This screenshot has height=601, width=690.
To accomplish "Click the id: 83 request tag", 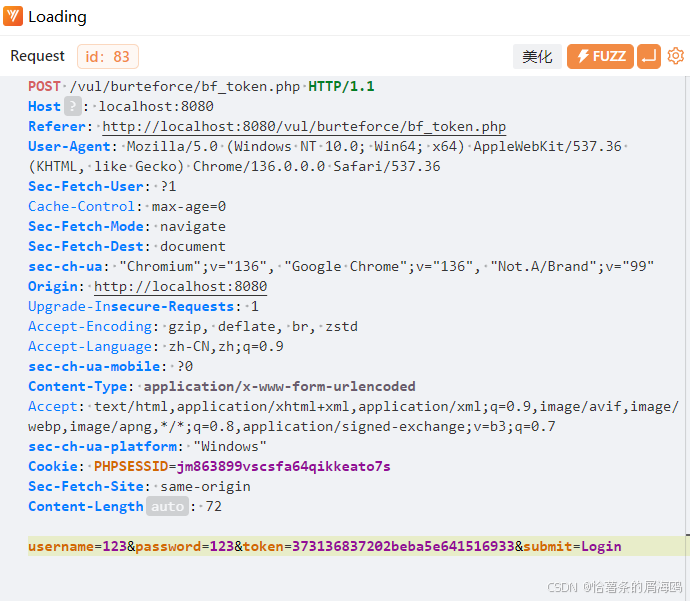I will tap(108, 56).
